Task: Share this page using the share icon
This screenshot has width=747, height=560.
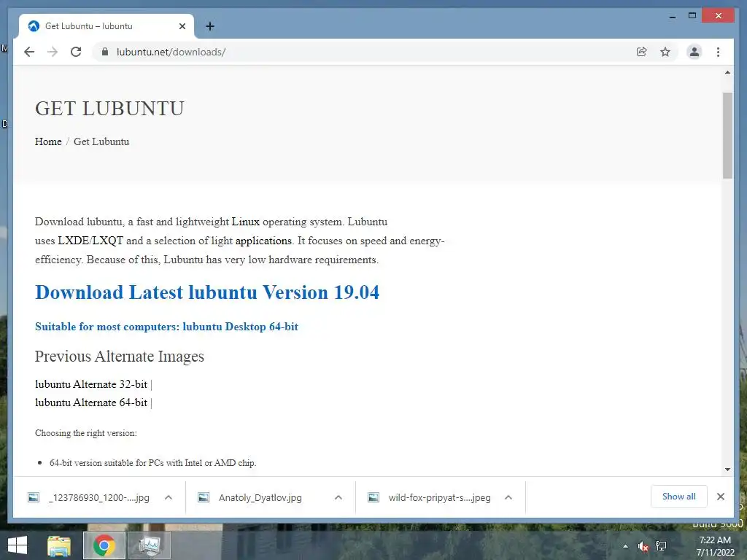Action: pyautogui.click(x=641, y=52)
